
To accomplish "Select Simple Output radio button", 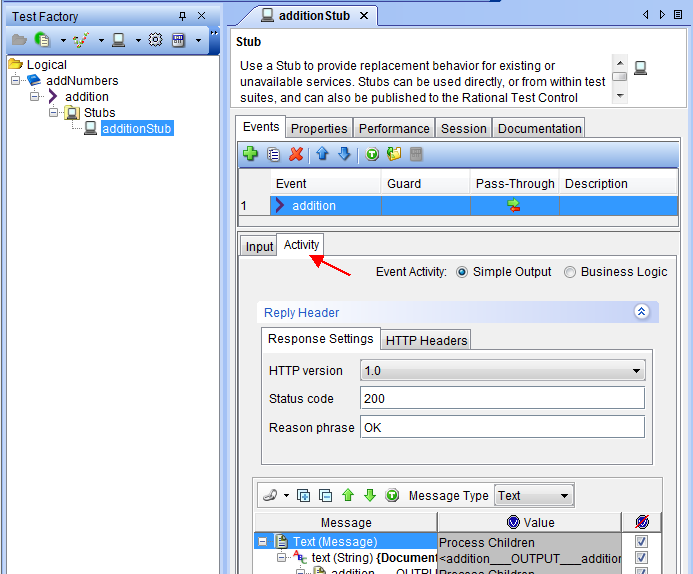I will 462,272.
